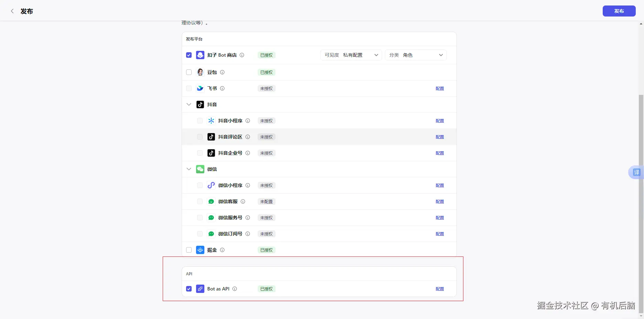Check the 豆包 platform checkbox
This screenshot has height=319, width=644.
tap(189, 72)
